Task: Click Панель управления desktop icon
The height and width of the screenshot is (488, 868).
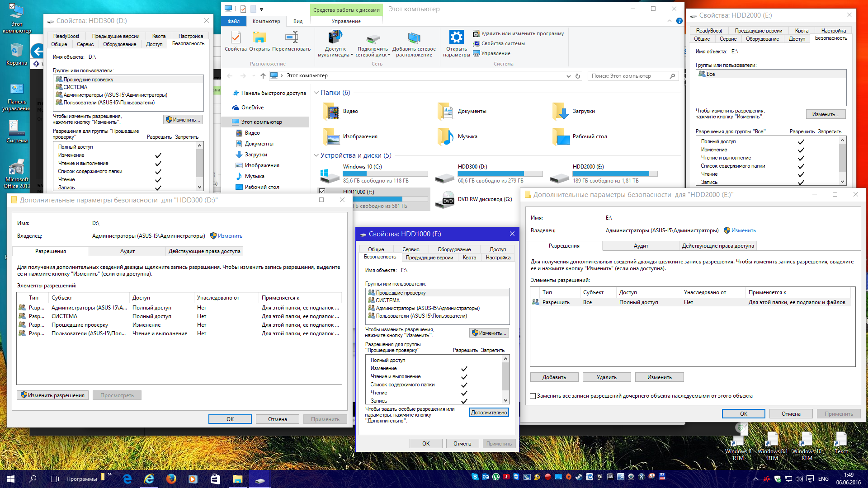Action: (17, 97)
